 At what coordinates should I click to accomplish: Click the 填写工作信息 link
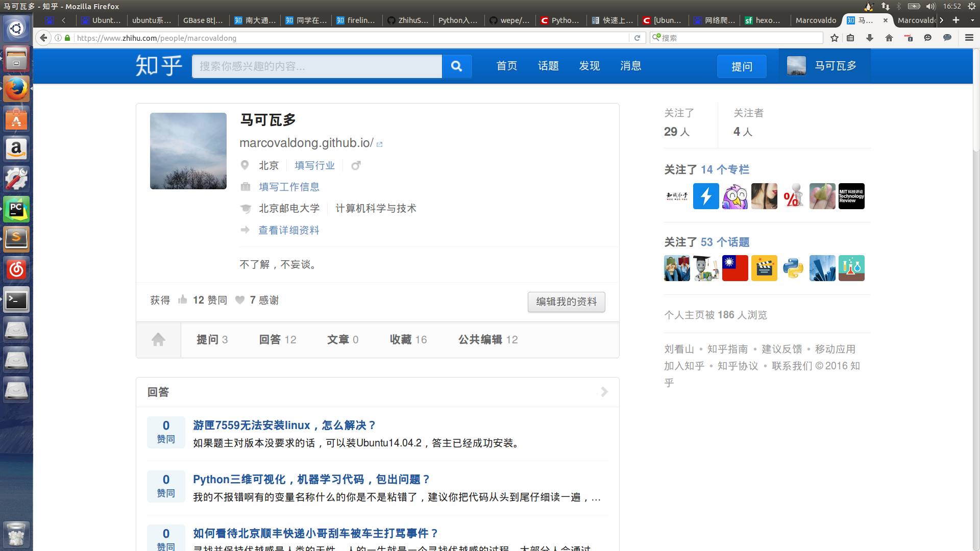point(289,187)
